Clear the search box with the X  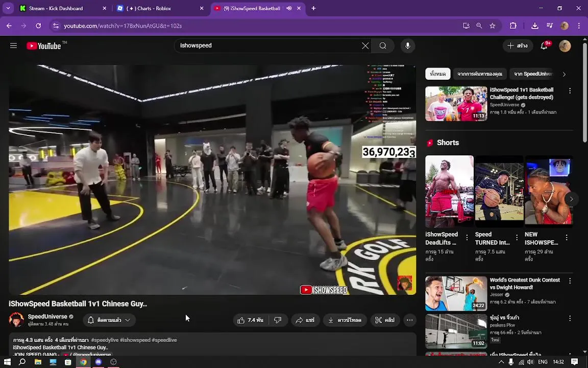(365, 46)
